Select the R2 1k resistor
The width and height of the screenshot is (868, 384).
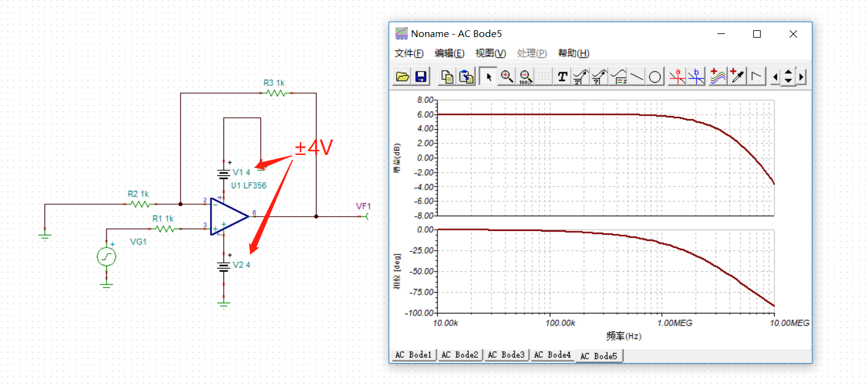141,203
